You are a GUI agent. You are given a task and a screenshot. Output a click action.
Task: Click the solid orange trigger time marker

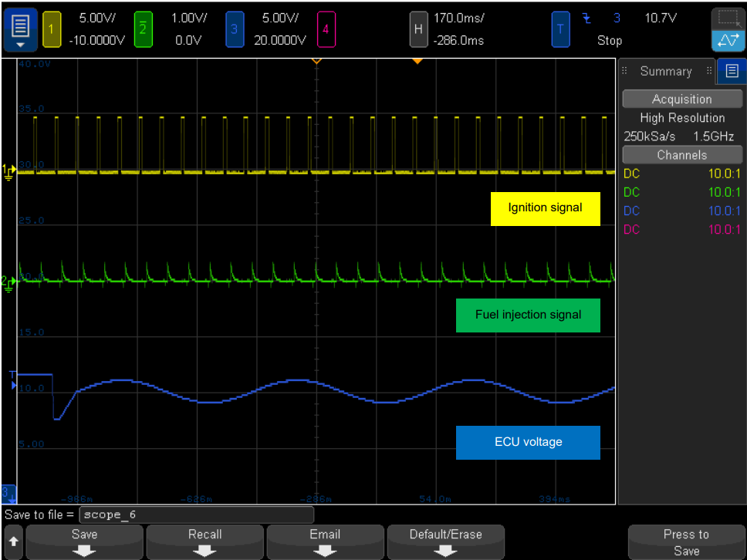tap(417, 62)
